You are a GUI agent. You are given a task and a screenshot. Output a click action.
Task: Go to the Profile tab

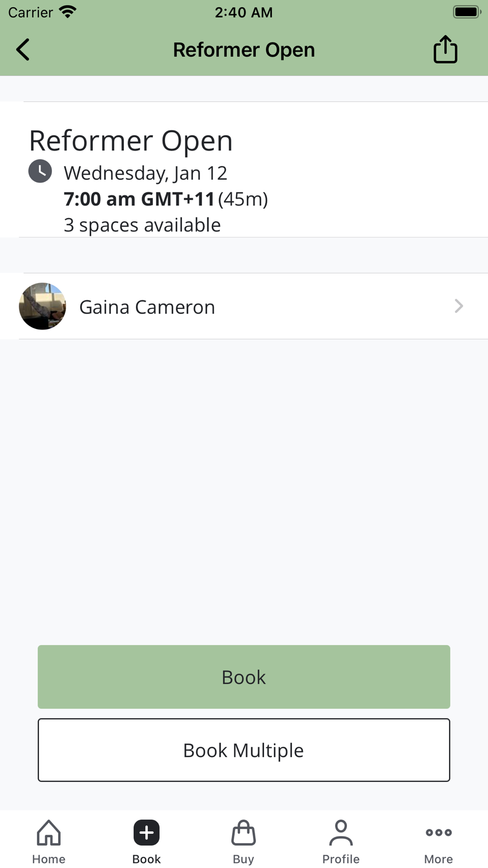click(341, 842)
